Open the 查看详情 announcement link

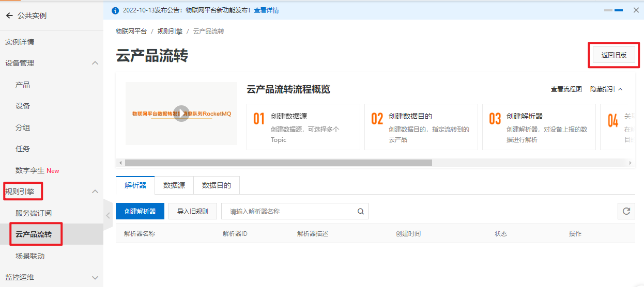coord(266,10)
